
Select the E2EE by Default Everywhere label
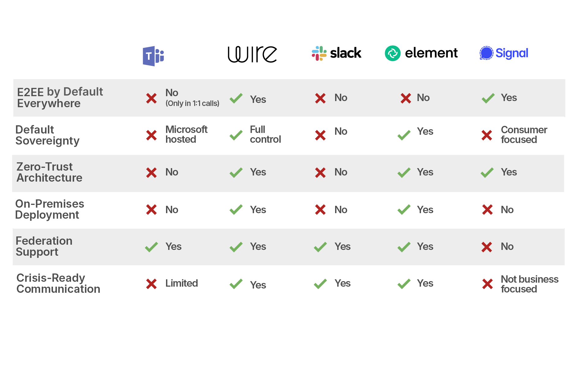[x=60, y=98]
